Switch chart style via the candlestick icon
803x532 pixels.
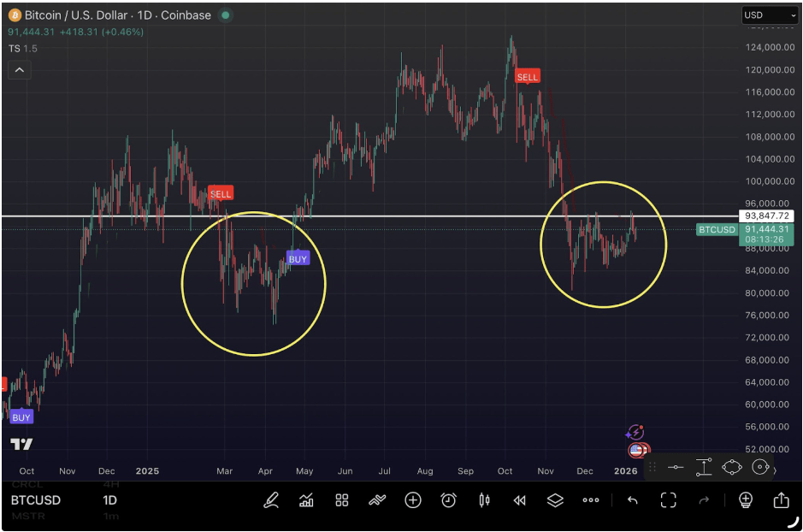pos(483,500)
